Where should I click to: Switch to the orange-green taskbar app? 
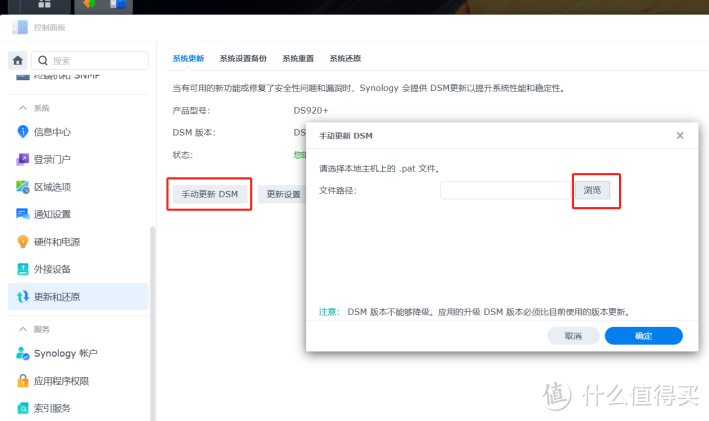tap(90, 5)
